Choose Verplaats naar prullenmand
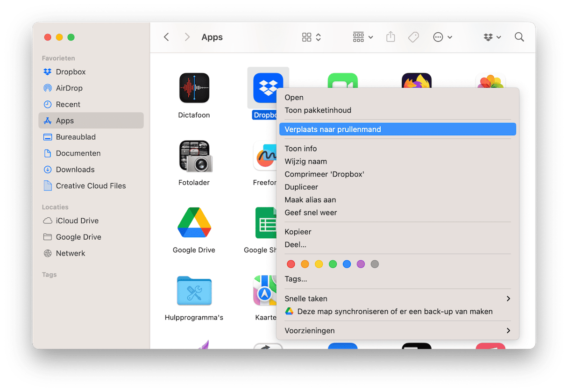The image size is (568, 392). click(398, 129)
